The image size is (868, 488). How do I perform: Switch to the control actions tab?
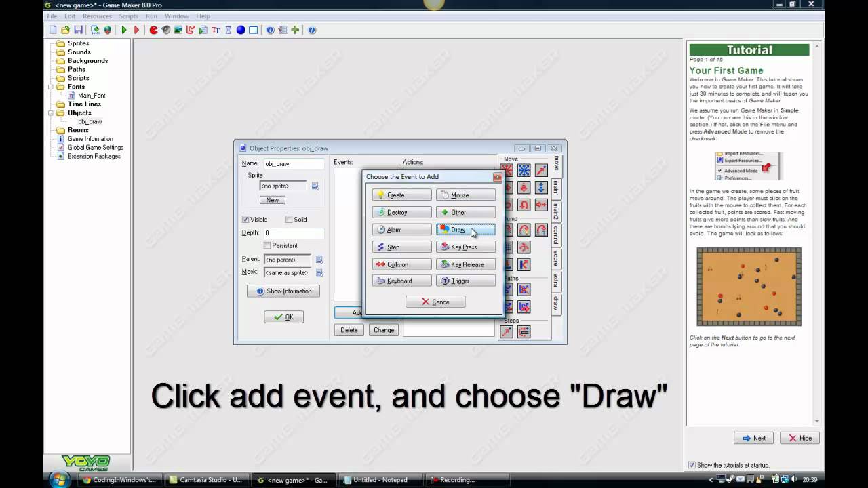coord(556,235)
